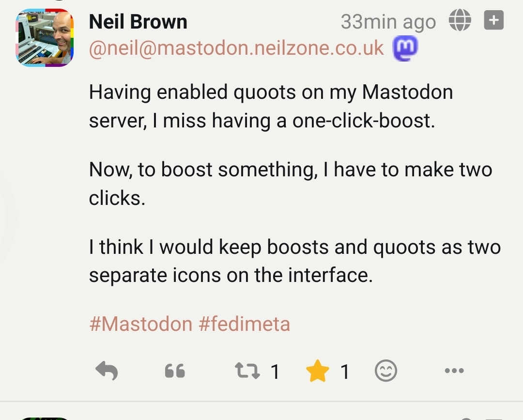The height and width of the screenshot is (420, 523).
Task: View the boost count number
Action: point(275,372)
